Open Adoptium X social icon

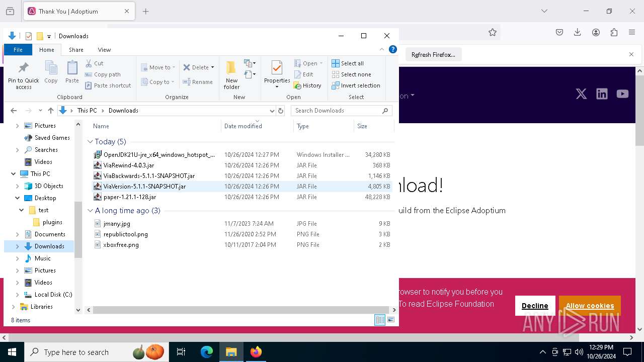tap(581, 94)
